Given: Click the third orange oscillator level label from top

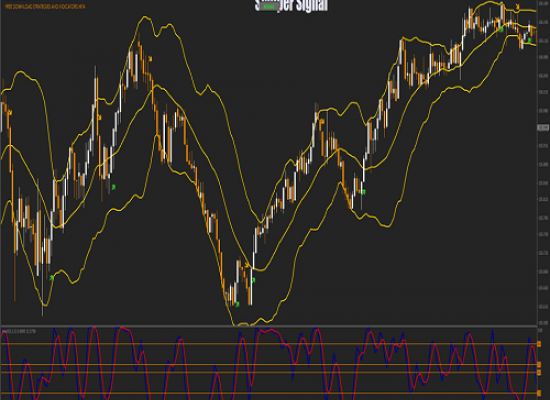Looking at the screenshot, I should pos(539,372).
